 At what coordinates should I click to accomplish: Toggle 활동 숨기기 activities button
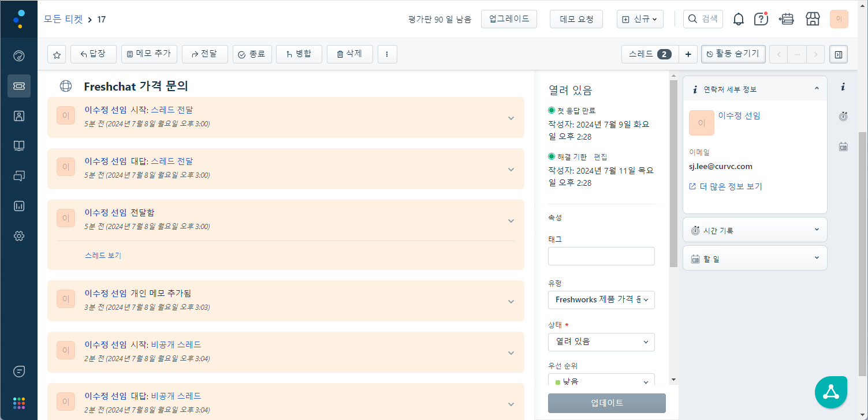[733, 54]
